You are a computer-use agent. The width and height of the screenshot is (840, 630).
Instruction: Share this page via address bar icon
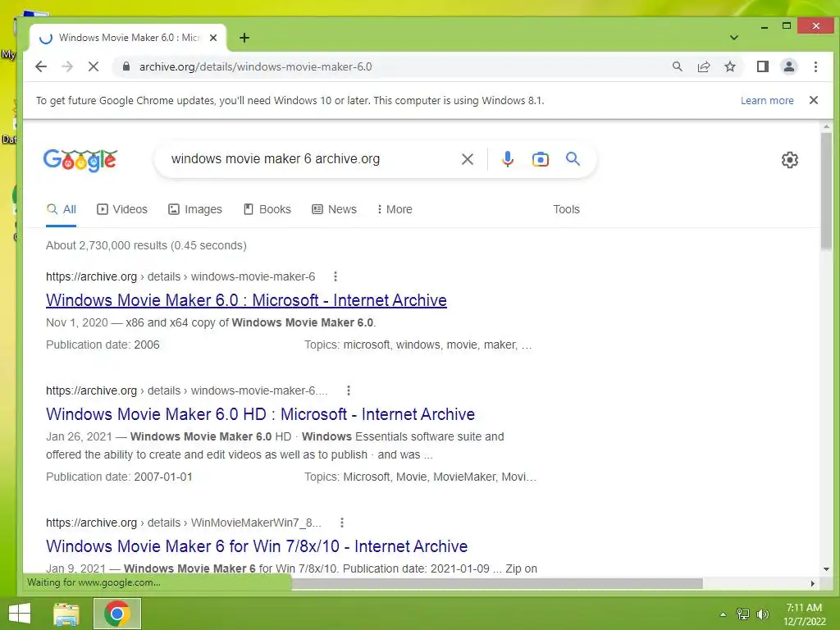tap(703, 66)
